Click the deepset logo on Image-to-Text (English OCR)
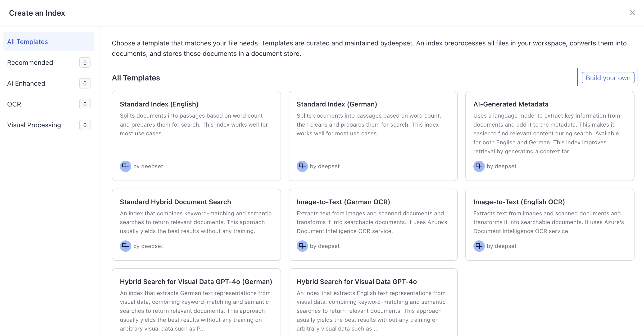The image size is (644, 336). (x=479, y=246)
